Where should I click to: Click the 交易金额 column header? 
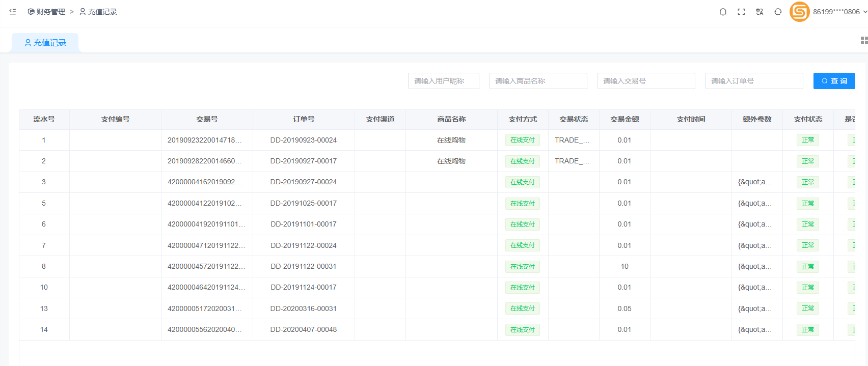point(625,119)
